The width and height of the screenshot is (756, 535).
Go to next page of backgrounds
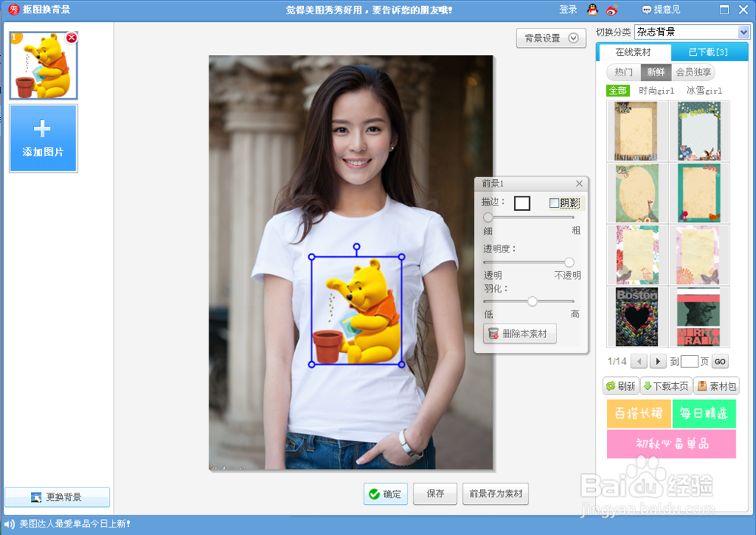(x=658, y=361)
